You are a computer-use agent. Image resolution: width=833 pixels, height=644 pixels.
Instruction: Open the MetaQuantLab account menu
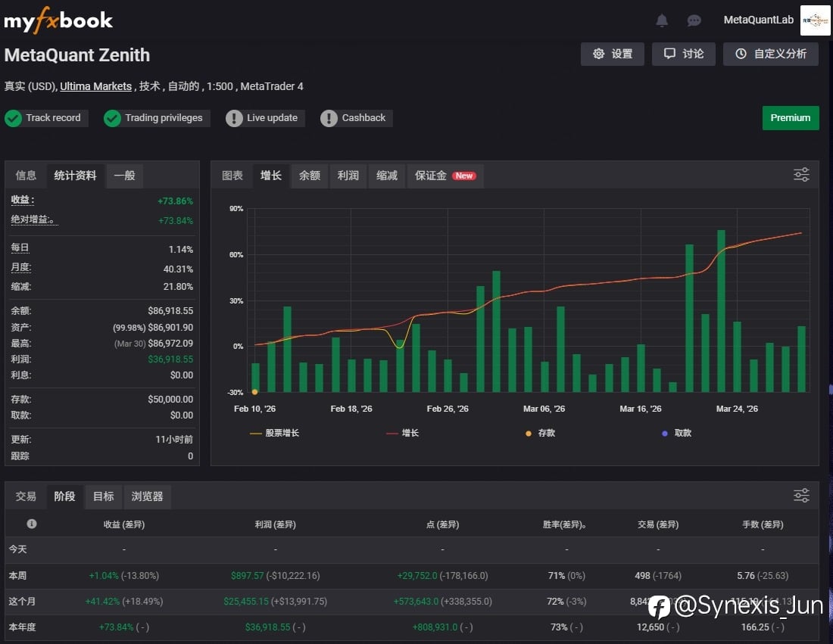[x=758, y=20]
